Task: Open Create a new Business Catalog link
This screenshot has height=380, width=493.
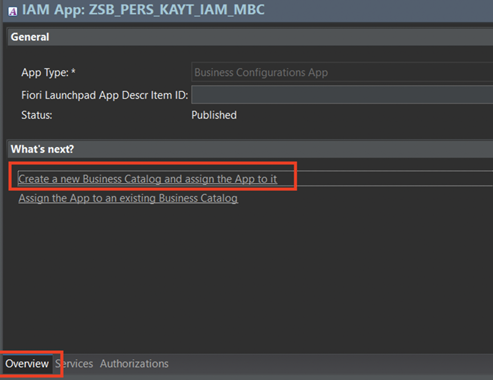Action: 148,179
